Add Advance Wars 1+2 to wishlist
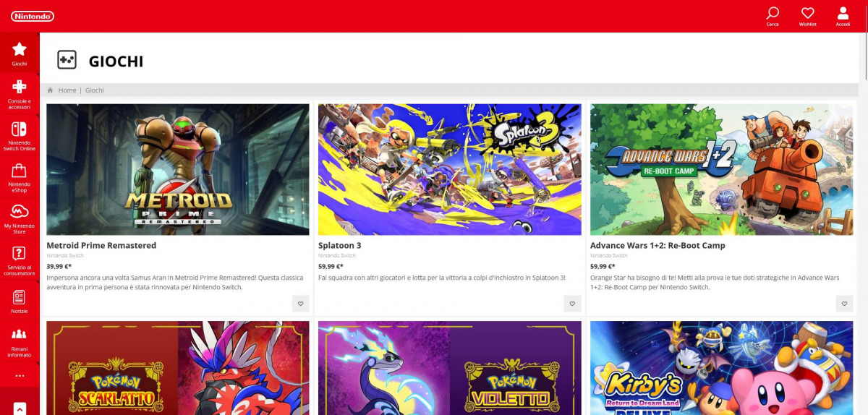Viewport: 868px width, 415px height. tap(844, 304)
